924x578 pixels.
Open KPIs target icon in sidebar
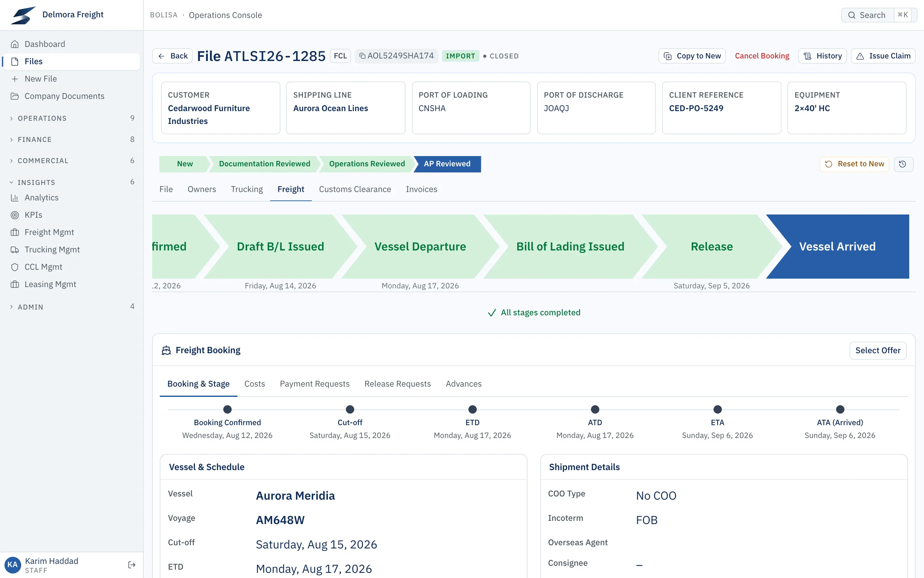(x=15, y=215)
